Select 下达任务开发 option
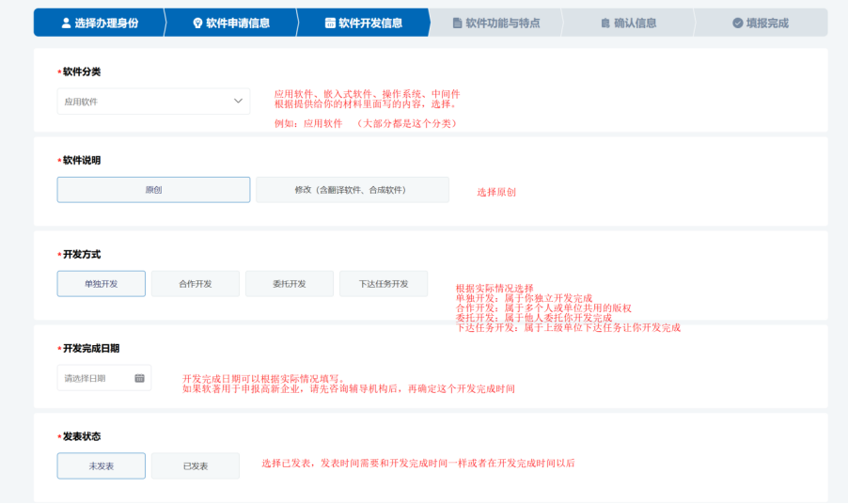Image resolution: width=848 pixels, height=504 pixels. point(383,284)
